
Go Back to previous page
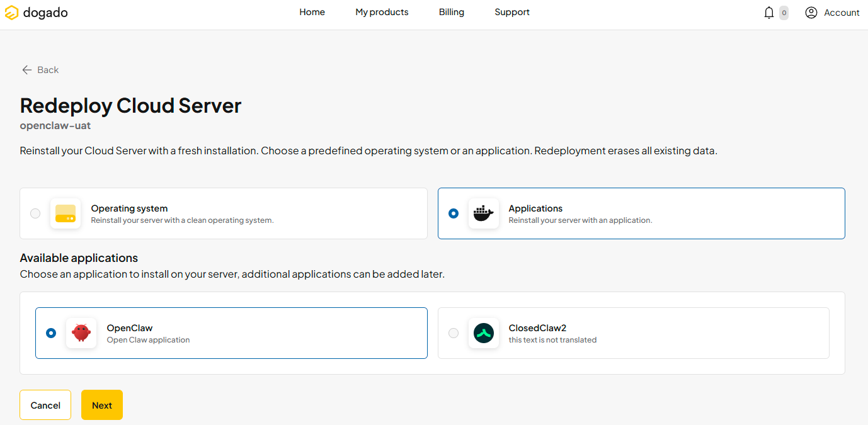40,70
